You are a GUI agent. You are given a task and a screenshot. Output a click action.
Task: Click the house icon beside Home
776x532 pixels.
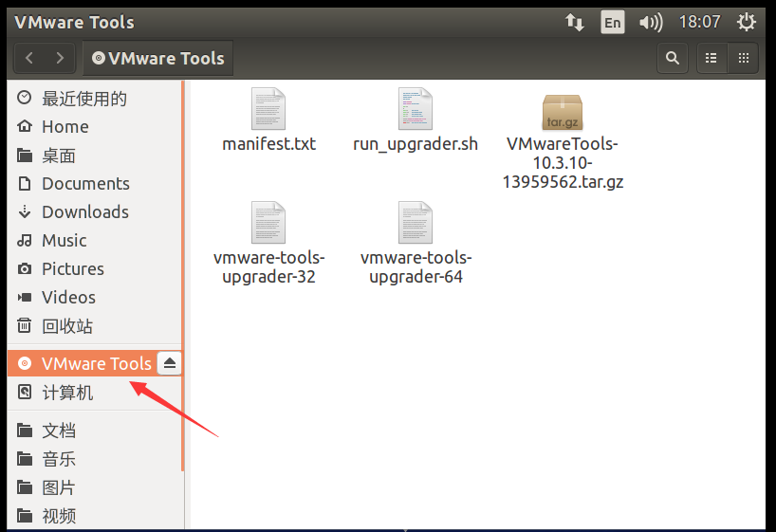click(x=25, y=126)
